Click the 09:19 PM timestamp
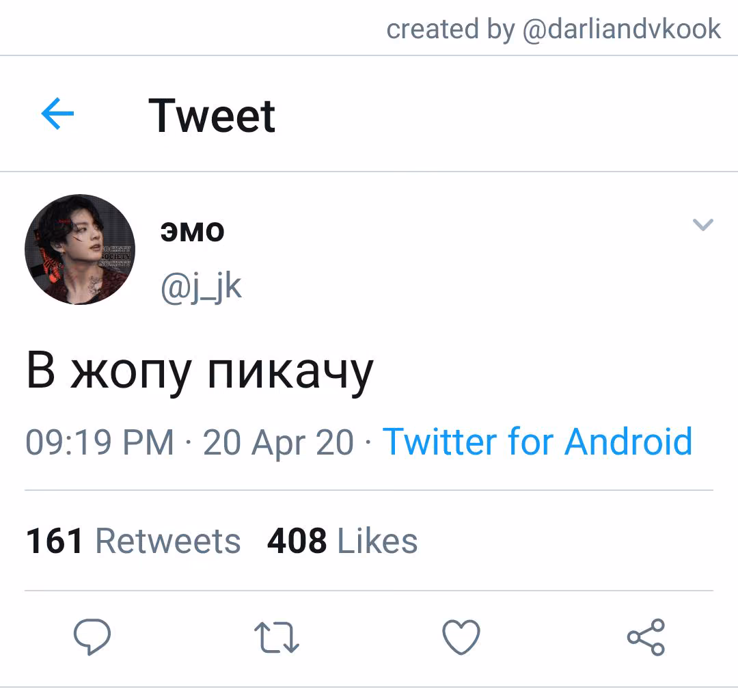 point(100,442)
